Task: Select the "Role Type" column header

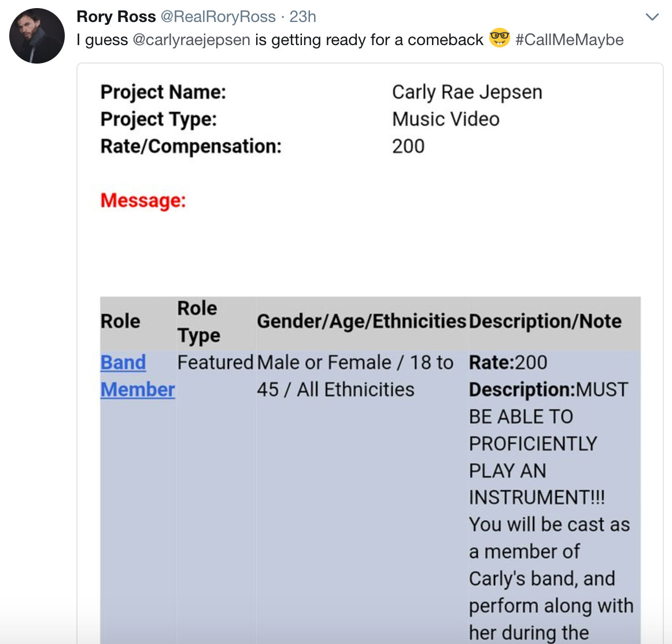Action: click(x=198, y=321)
